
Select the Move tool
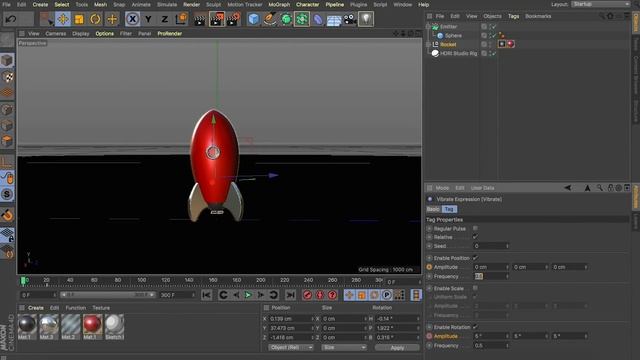tap(63, 19)
